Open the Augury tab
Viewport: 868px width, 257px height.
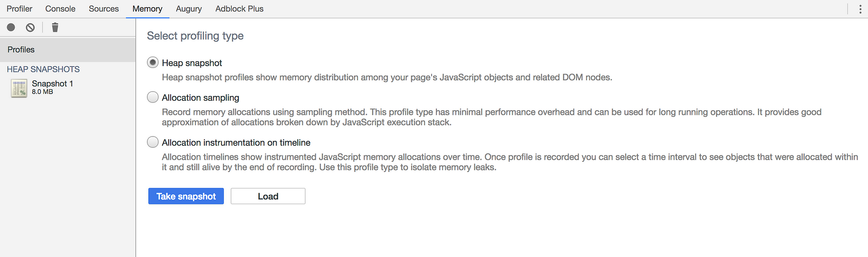click(189, 9)
